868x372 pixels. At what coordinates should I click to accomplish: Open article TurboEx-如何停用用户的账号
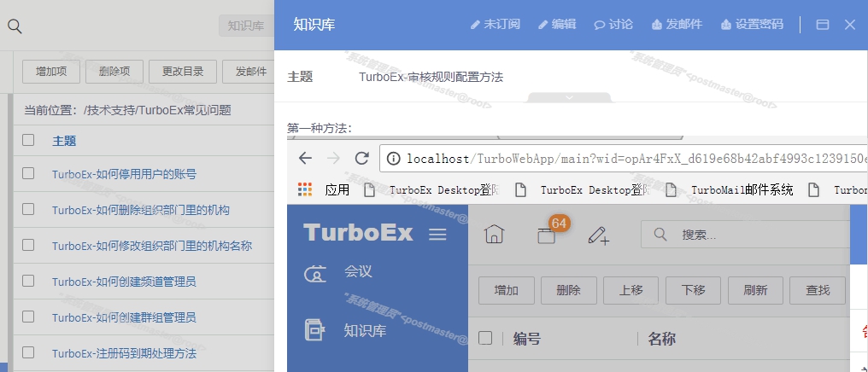124,175
